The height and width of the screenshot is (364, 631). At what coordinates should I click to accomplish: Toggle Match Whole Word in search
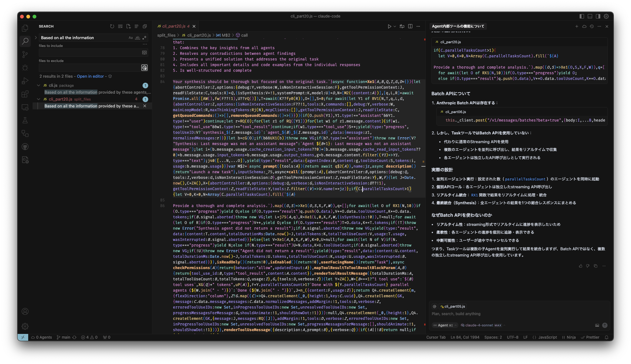(138, 38)
